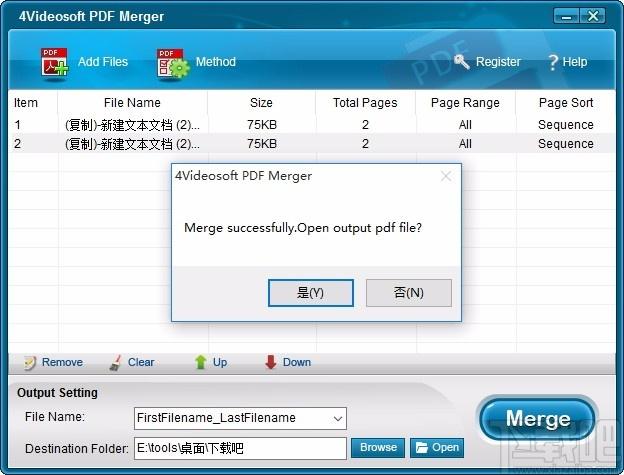624x475 pixels.
Task: Click item number 1 in the list
Action: (x=18, y=125)
